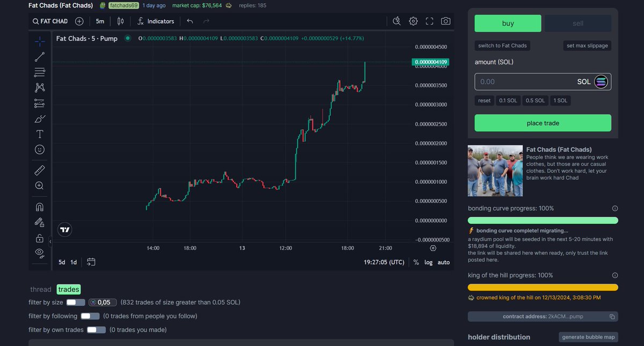Open chart settings gear

[x=413, y=21]
